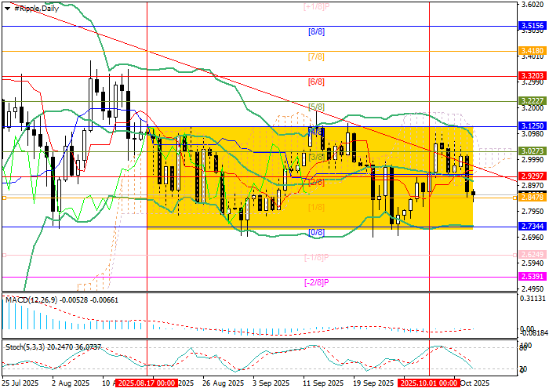Select the [0/8] support level label
Viewport: 549px width, 392px height.
click(316, 232)
